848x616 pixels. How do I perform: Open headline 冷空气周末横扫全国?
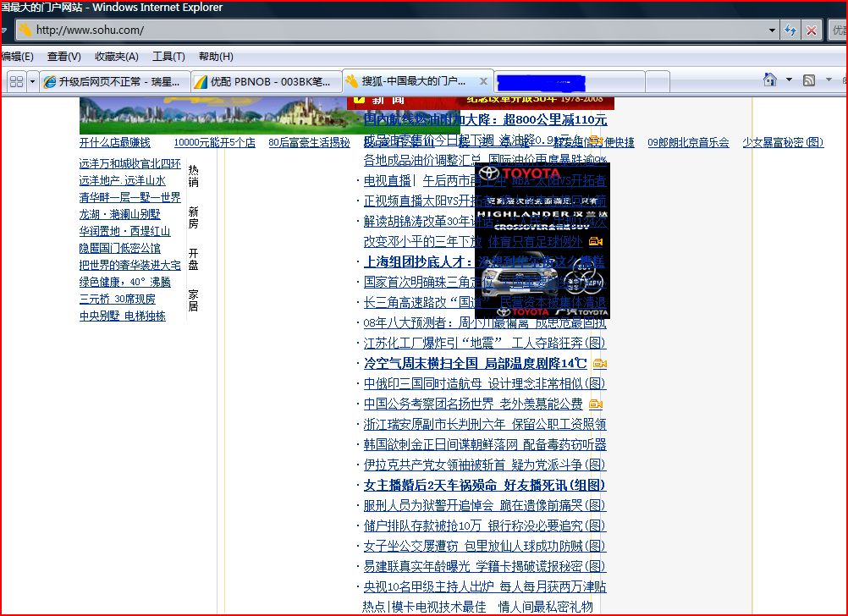point(475,364)
